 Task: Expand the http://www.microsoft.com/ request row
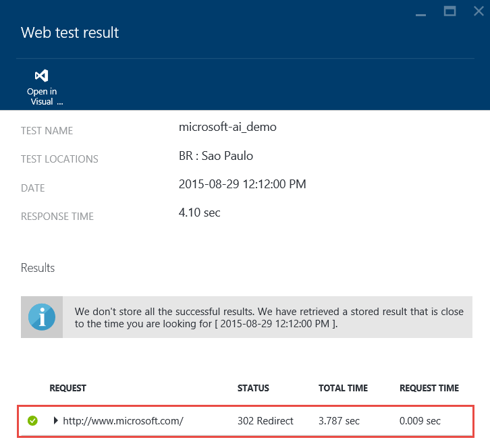coord(55,420)
